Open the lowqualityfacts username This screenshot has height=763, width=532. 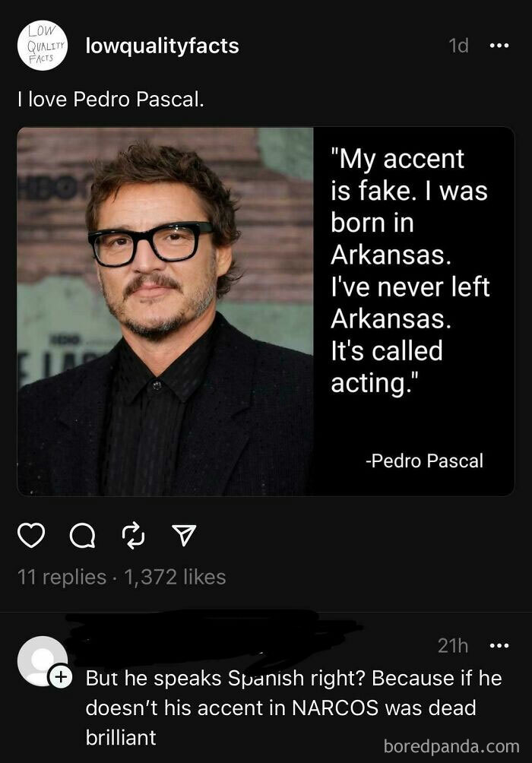[162, 46]
